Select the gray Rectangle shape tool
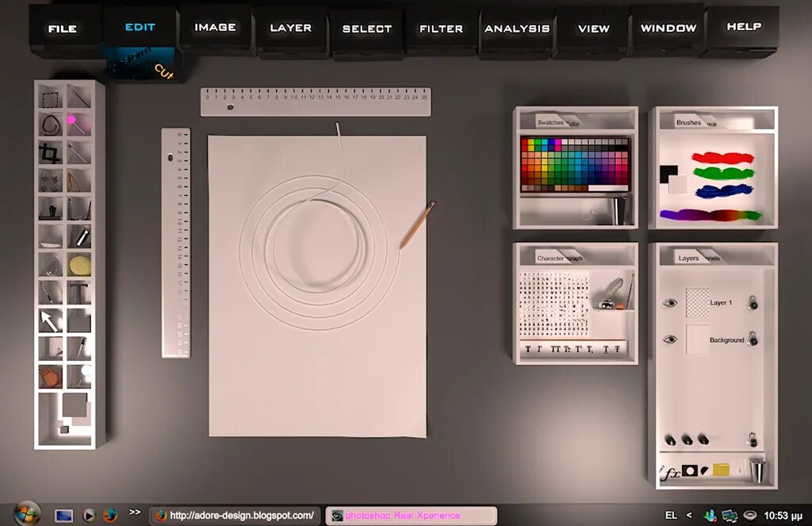 click(79, 321)
